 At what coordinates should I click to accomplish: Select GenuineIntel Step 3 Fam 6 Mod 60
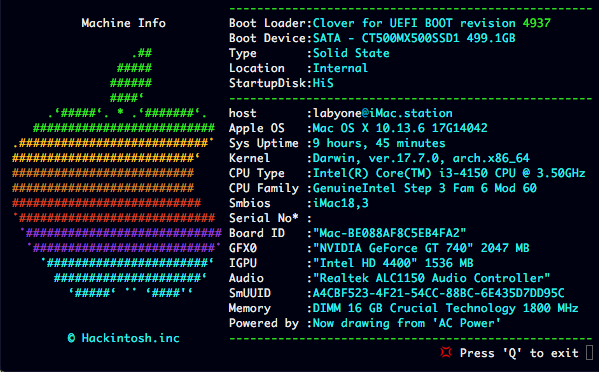click(x=425, y=188)
